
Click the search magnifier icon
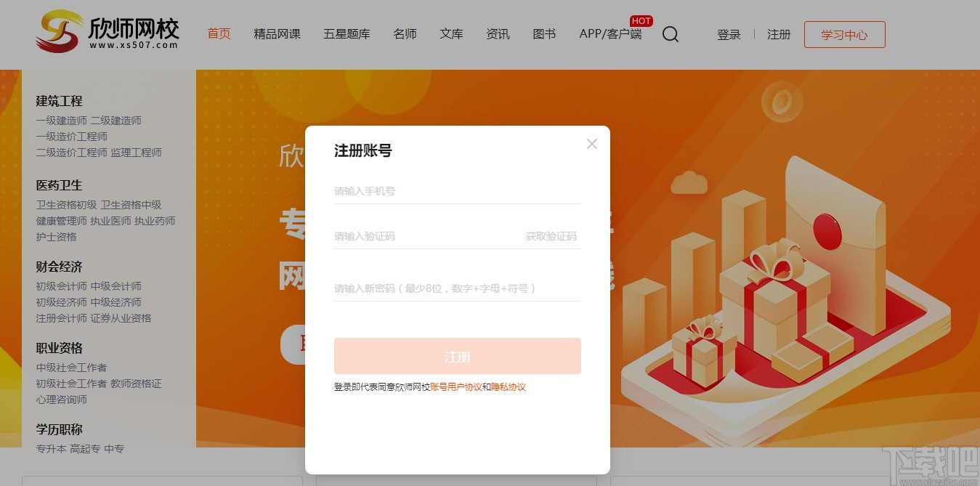click(670, 34)
